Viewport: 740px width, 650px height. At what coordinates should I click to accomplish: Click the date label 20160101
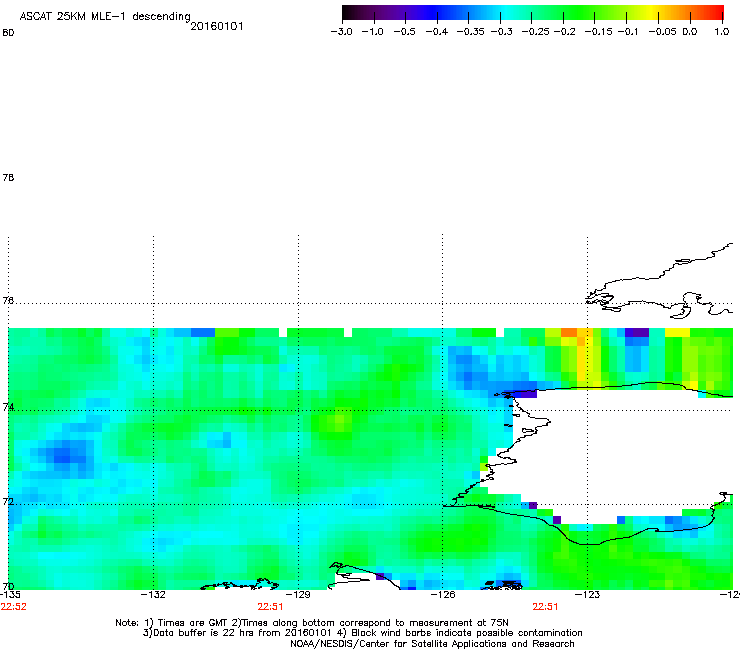click(217, 26)
